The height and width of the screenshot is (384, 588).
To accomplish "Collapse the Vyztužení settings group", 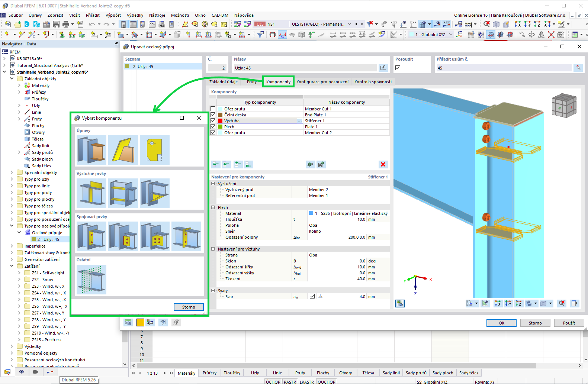I will [x=213, y=184].
